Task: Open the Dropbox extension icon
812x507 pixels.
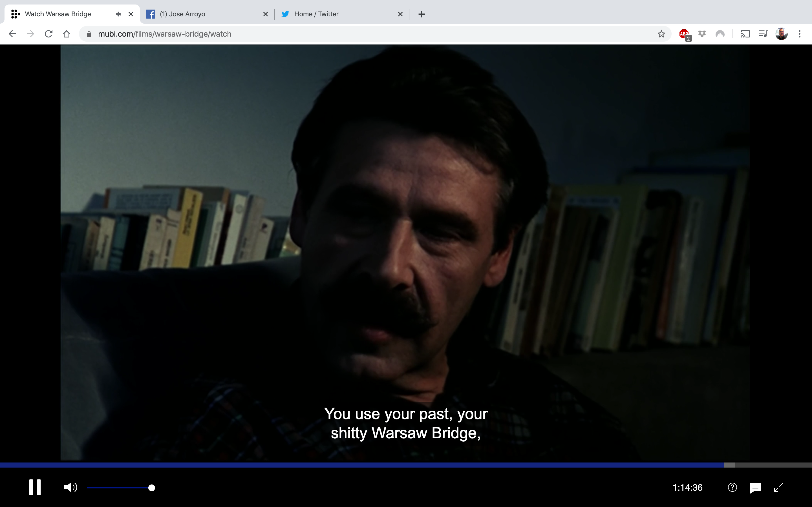Action: tap(702, 34)
